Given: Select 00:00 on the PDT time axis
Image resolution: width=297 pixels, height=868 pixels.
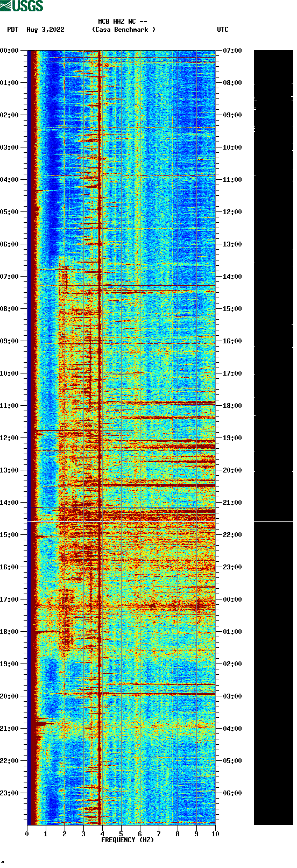Looking at the screenshot, I should (x=9, y=51).
